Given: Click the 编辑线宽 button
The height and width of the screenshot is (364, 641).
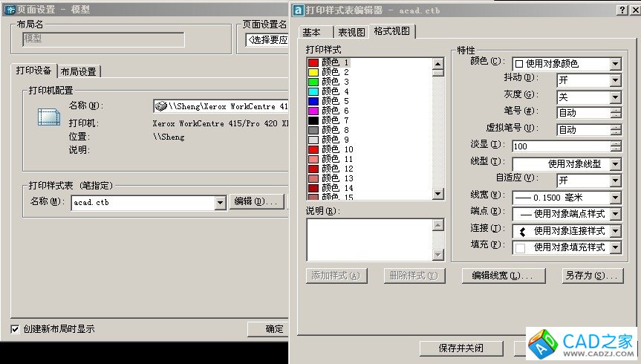Looking at the screenshot, I should tap(497, 276).
